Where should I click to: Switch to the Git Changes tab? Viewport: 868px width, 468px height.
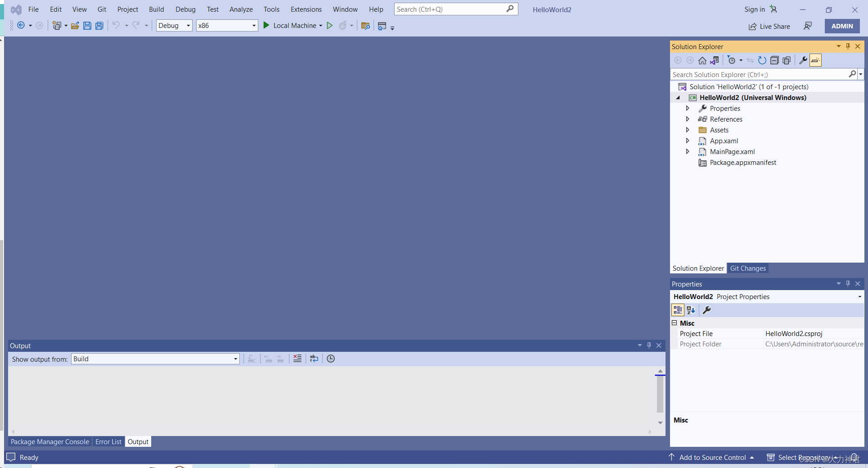[747, 268]
